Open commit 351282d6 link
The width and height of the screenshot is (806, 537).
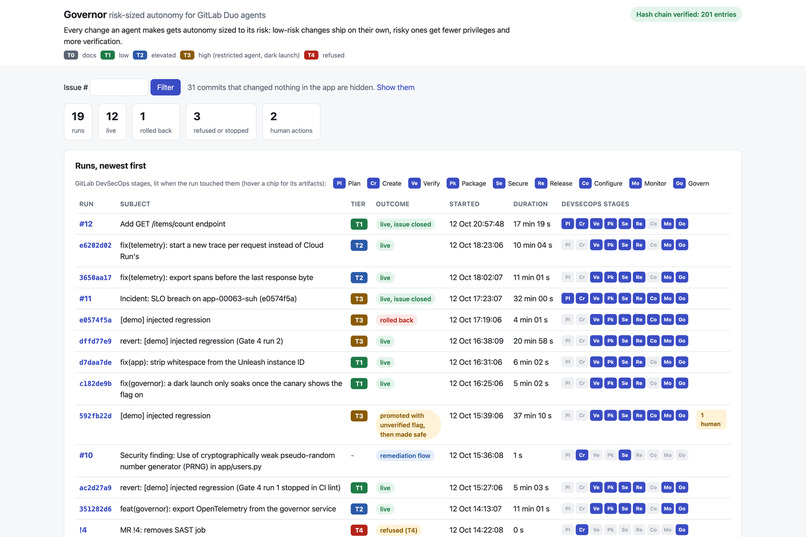[x=95, y=509]
